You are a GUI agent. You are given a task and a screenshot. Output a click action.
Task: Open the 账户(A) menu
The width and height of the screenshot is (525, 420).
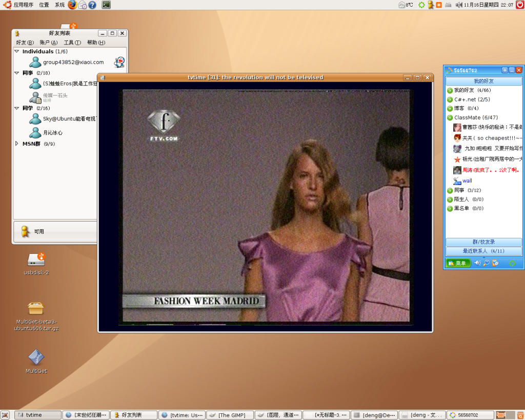click(49, 43)
